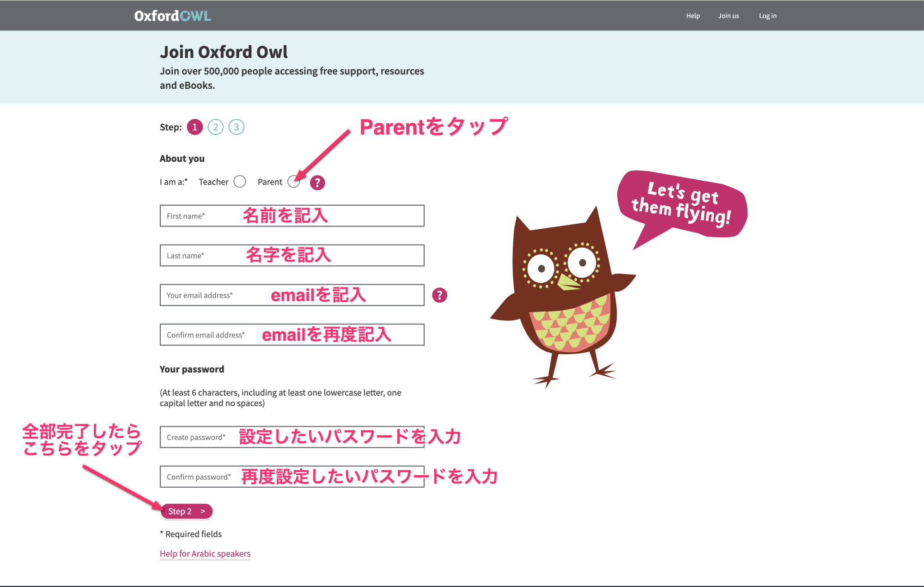Viewport: 924px width, 587px height.
Task: Open the Join us menu item
Action: coord(729,16)
